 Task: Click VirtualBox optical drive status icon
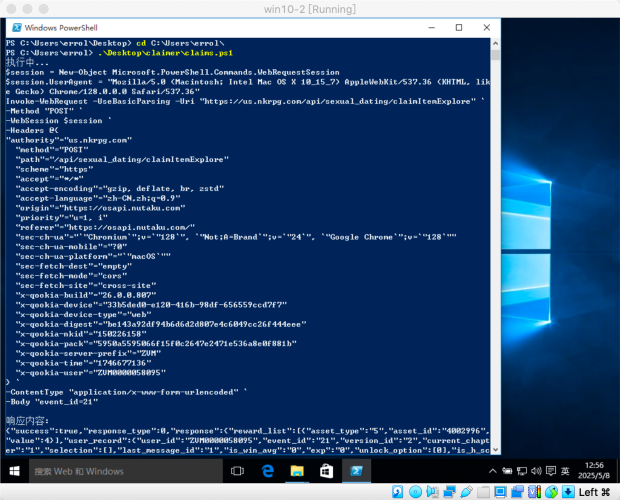point(417,492)
